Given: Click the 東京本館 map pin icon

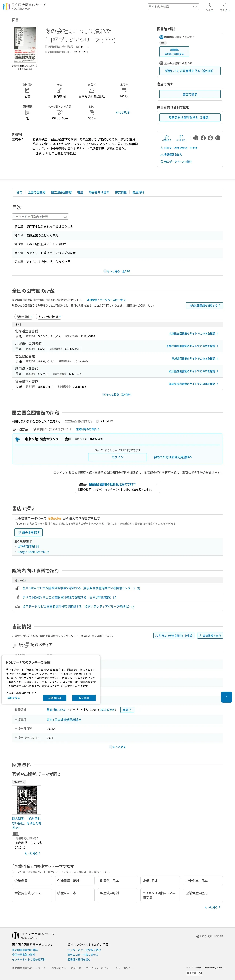Looking at the screenshot, I should coord(35,429).
